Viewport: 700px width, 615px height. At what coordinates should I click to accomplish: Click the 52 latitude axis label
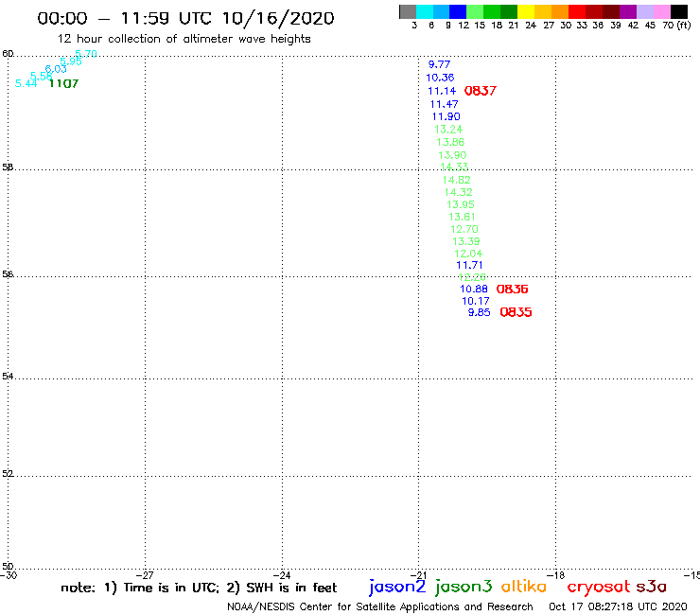point(8,473)
